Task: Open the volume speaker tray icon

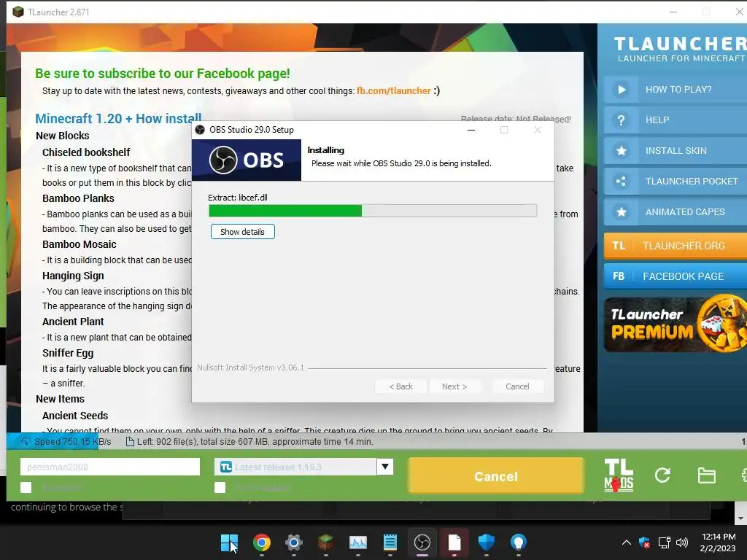Action: click(x=682, y=542)
